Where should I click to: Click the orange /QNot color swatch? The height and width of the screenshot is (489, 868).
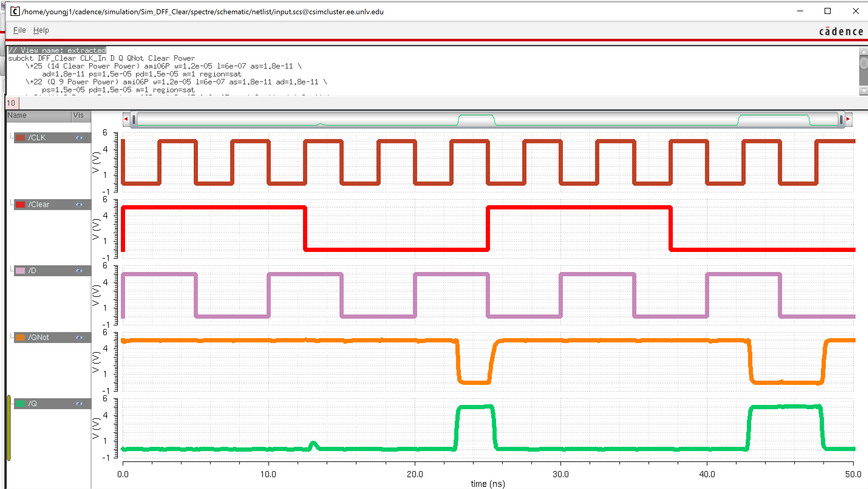(x=21, y=338)
